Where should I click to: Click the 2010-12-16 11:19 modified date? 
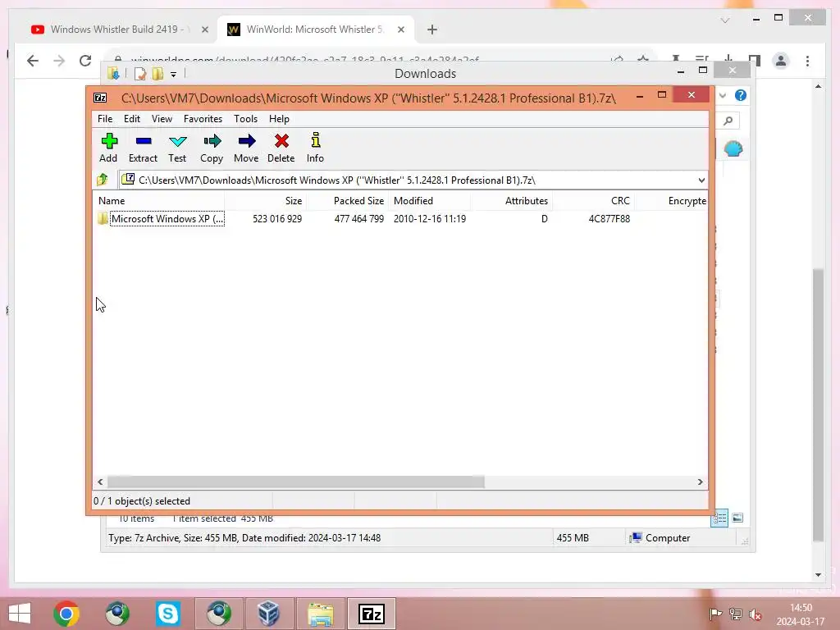430,218
